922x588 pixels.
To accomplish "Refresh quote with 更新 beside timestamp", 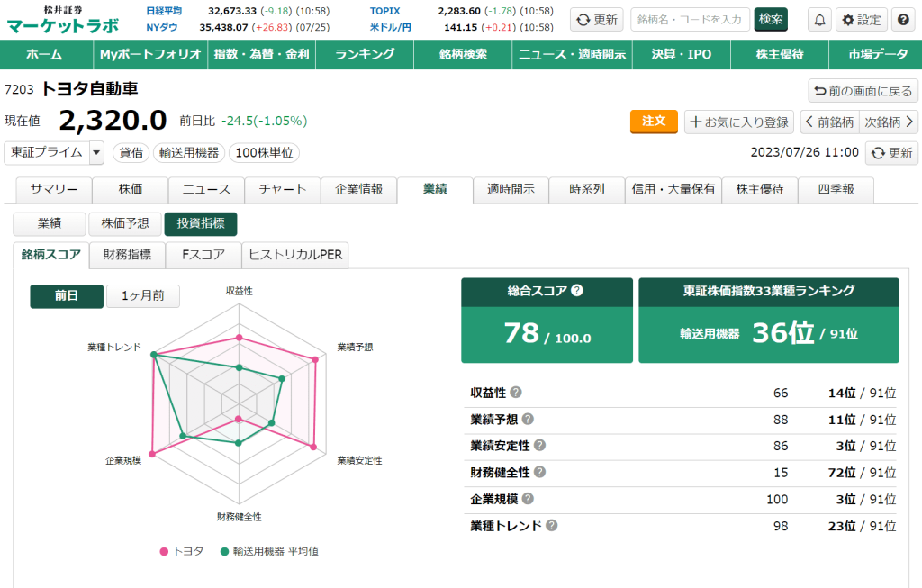I will tap(891, 153).
